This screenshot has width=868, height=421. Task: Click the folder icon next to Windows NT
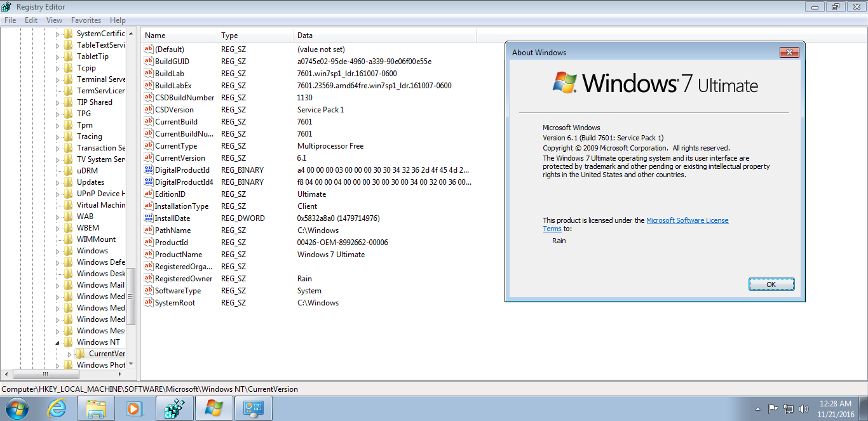click(68, 342)
